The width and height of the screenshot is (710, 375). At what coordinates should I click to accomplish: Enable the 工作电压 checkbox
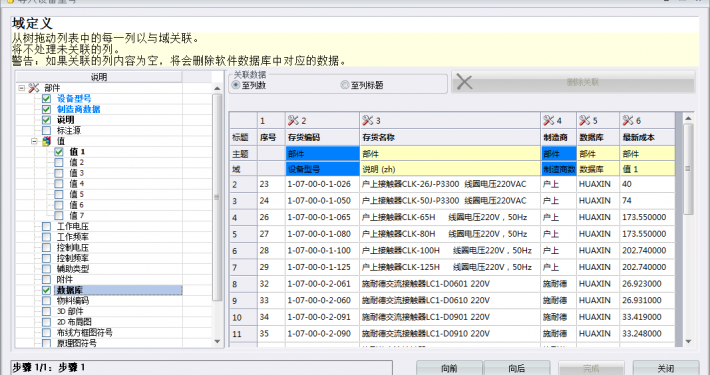pos(46,226)
